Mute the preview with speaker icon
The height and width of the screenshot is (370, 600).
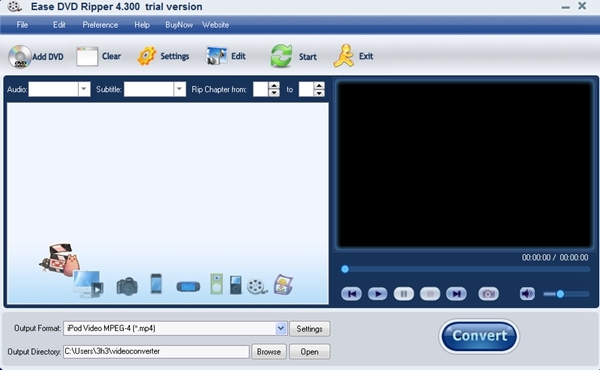527,294
